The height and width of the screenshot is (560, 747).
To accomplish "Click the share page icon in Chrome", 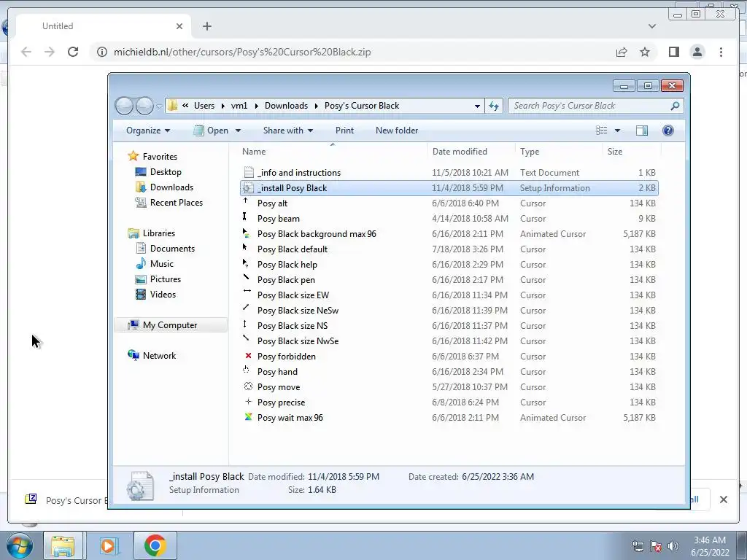I will (x=622, y=52).
